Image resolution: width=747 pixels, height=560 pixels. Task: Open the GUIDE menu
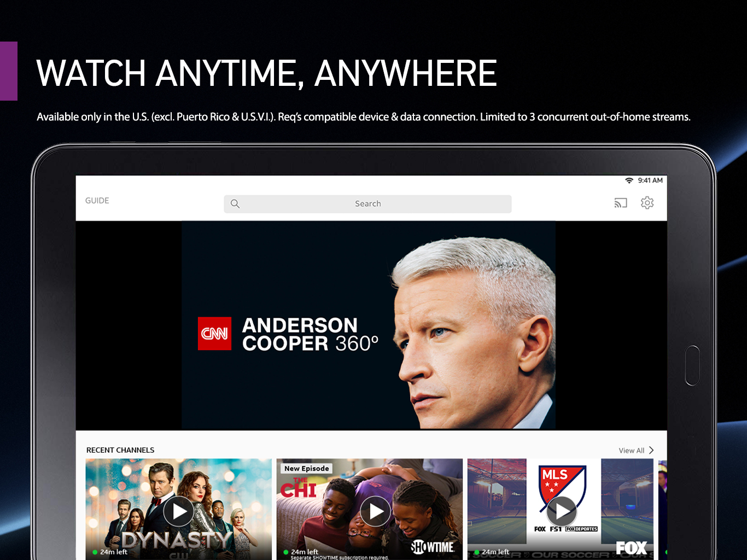[97, 201]
